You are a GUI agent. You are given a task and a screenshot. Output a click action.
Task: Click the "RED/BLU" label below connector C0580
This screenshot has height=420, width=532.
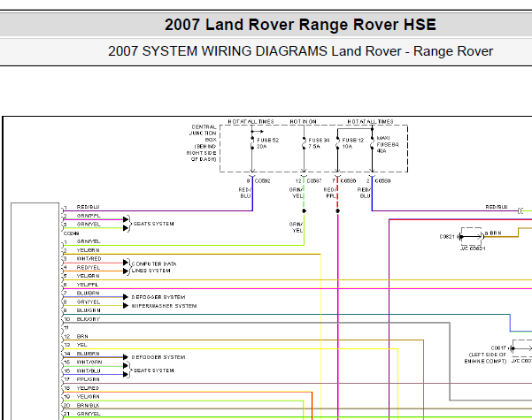364,193
